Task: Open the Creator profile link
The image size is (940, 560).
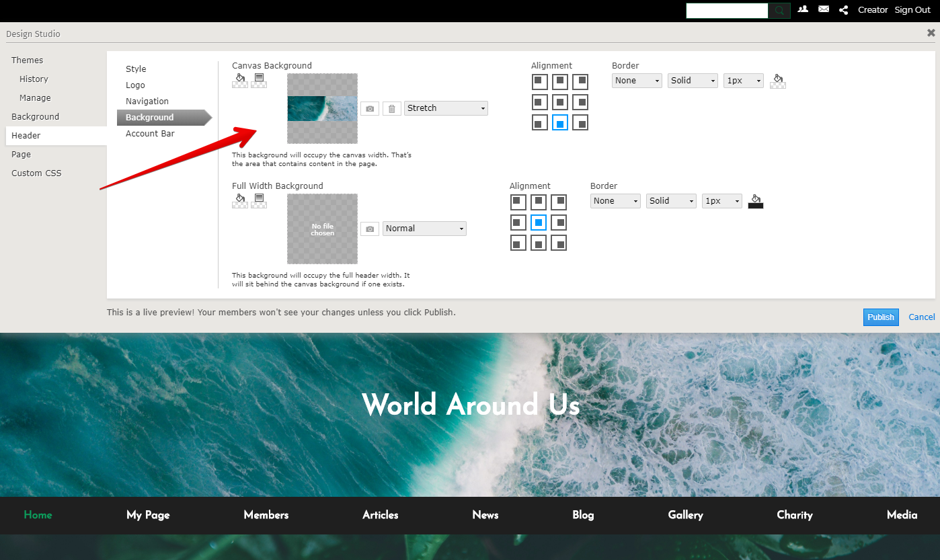Action: pos(873,10)
